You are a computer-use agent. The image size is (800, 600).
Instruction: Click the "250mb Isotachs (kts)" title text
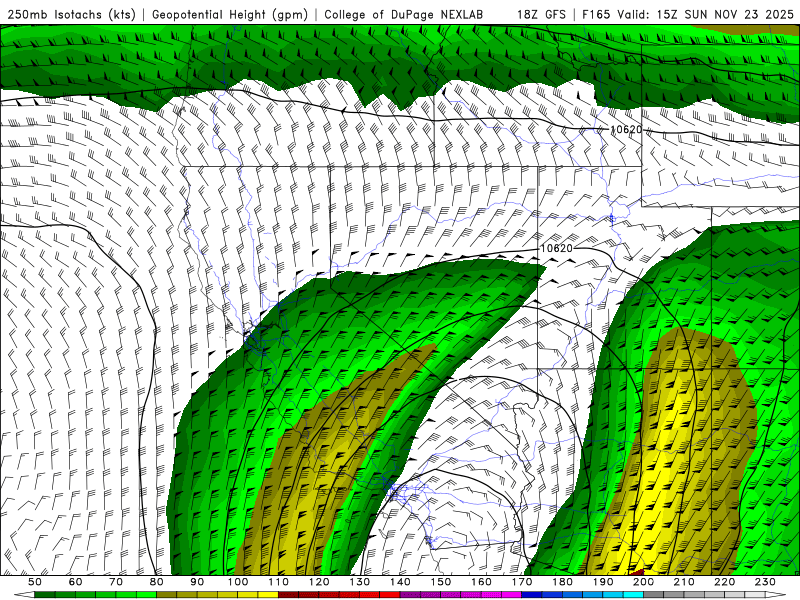tap(71, 14)
